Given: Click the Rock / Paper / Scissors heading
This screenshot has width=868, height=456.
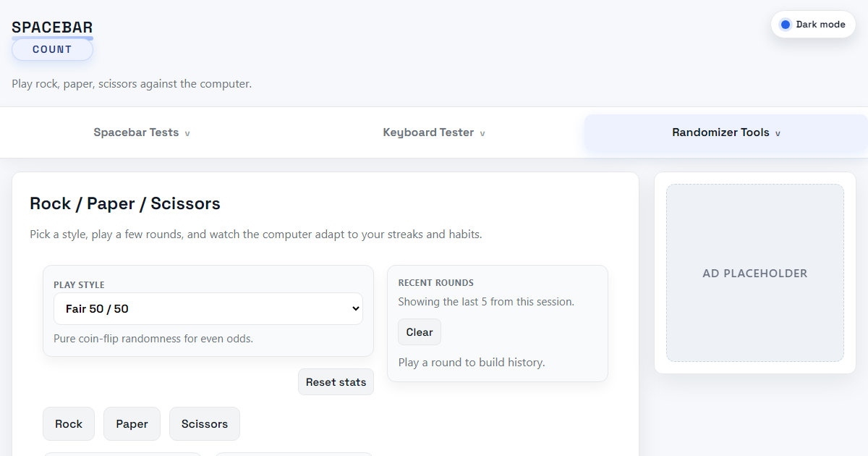Looking at the screenshot, I should 125,203.
